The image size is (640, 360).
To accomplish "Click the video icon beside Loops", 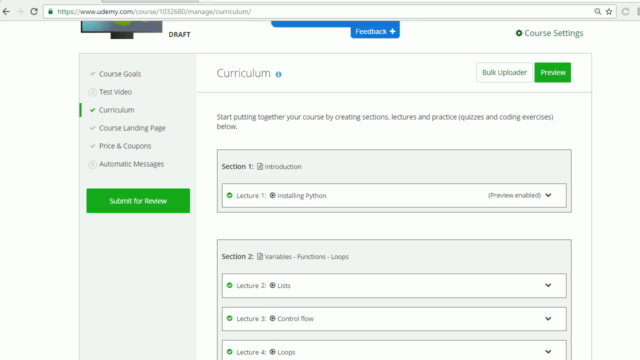I will tap(272, 351).
